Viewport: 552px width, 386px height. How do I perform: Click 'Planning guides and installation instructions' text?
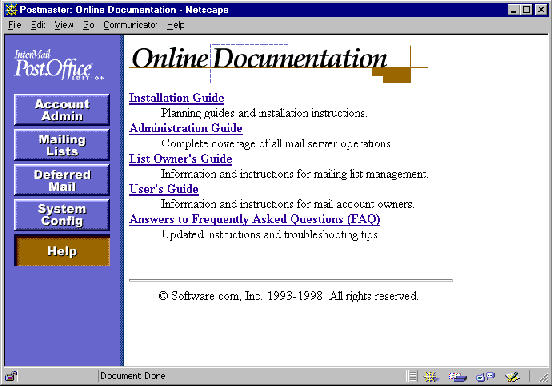(264, 113)
